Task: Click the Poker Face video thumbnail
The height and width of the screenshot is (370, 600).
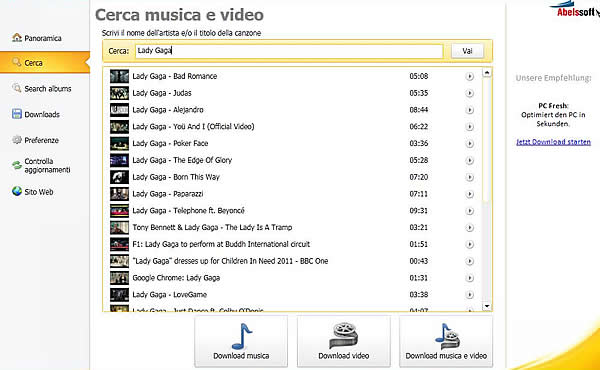Action: (x=119, y=143)
